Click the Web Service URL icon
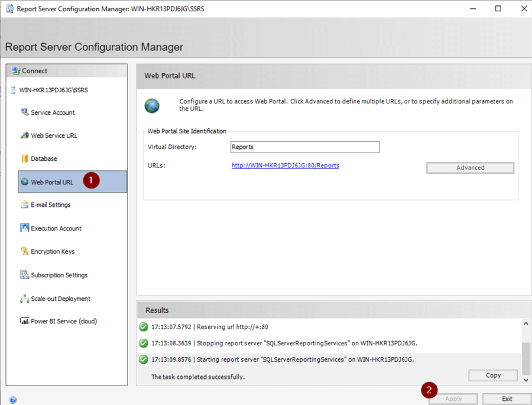 (x=25, y=135)
